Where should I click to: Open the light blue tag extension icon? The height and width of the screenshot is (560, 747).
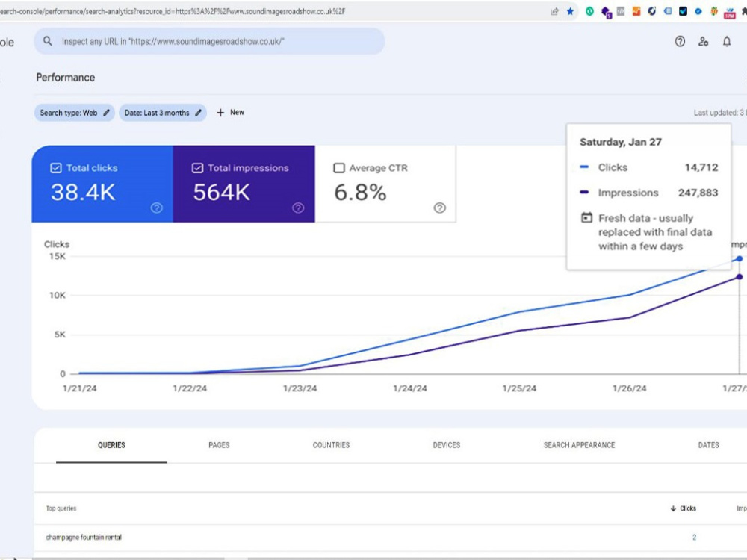[x=667, y=11]
